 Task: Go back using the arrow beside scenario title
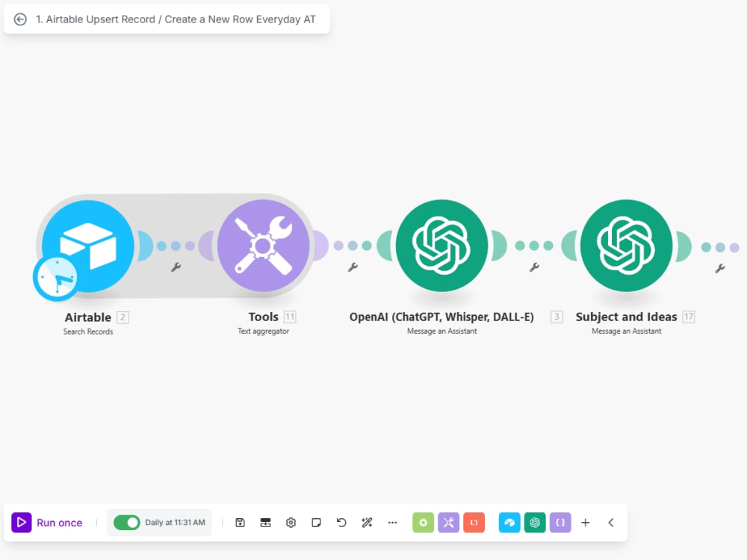(x=20, y=19)
